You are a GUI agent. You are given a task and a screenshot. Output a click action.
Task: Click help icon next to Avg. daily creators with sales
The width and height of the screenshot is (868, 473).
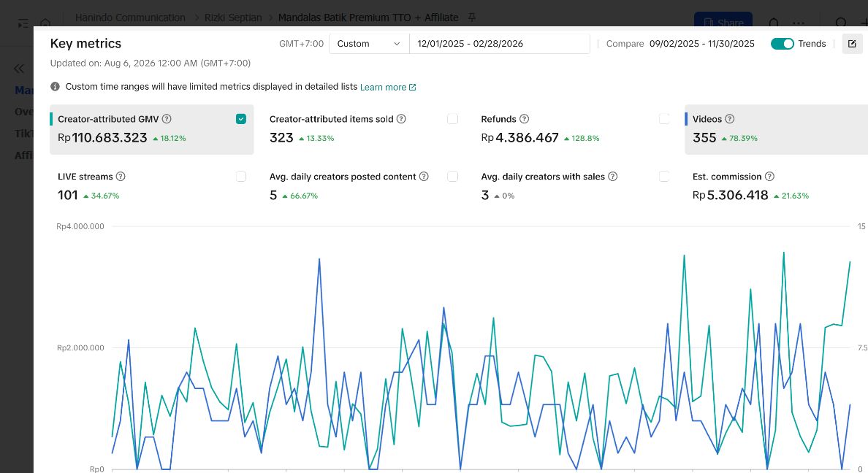coord(613,177)
